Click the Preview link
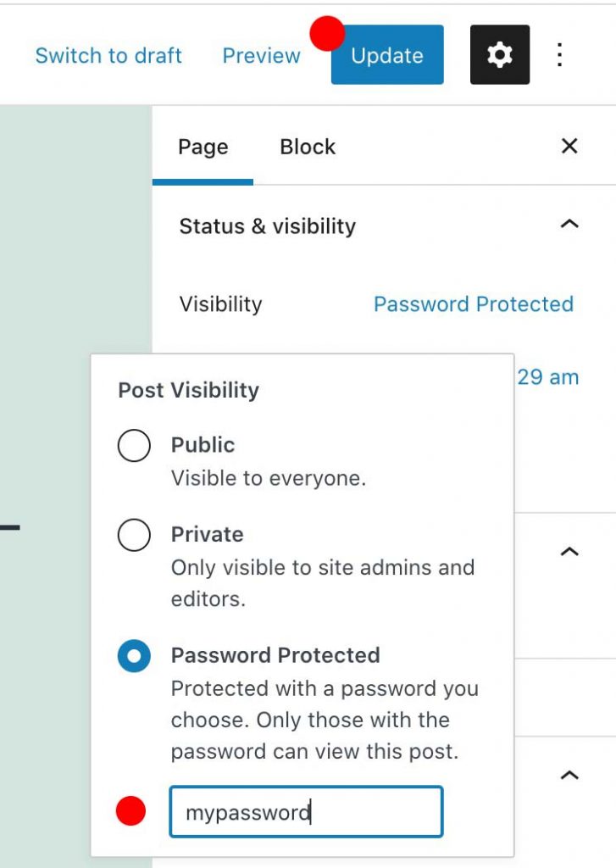 tap(261, 55)
